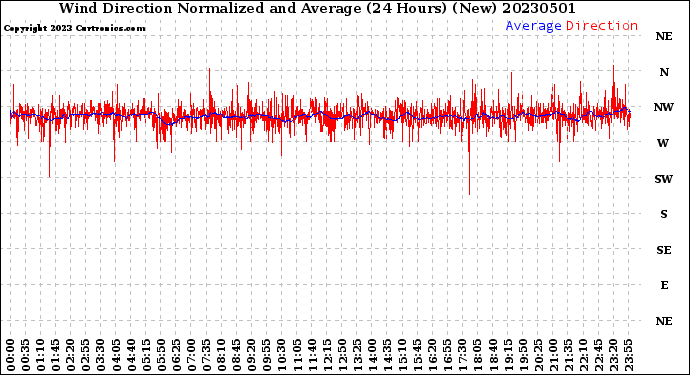Click the 'NW' direction axis label
The width and height of the screenshot is (690, 375).
(663, 107)
